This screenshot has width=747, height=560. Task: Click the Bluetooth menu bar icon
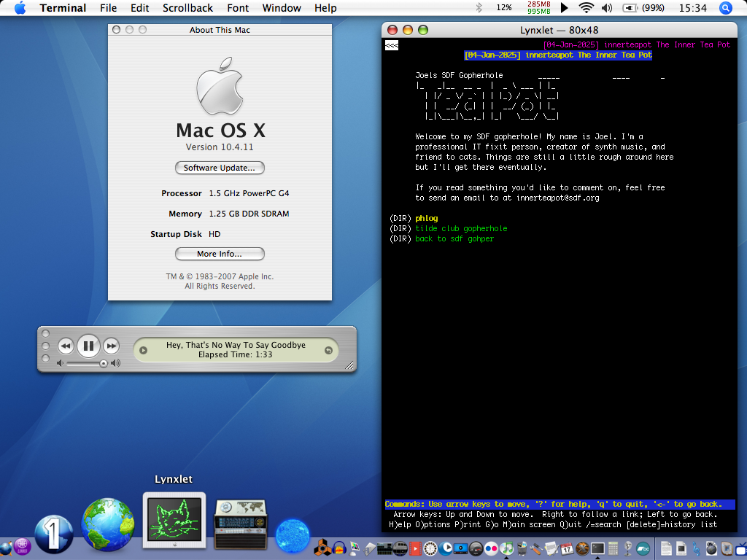479,8
